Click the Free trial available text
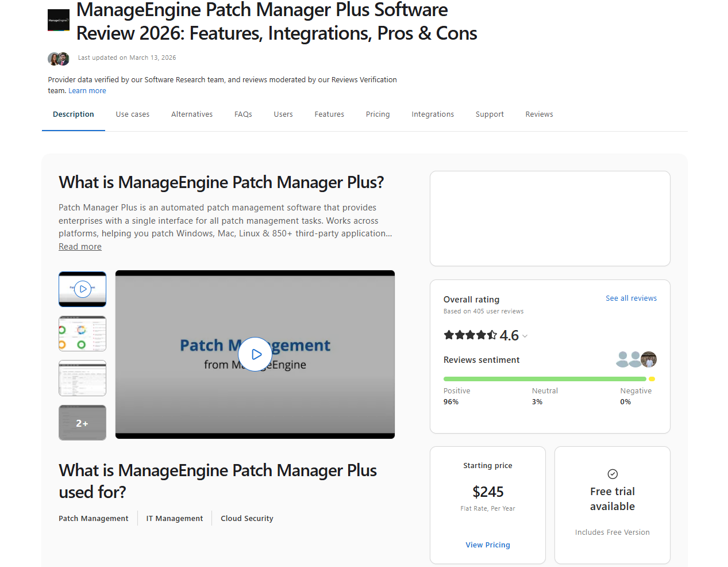This screenshot has width=728, height=567. click(x=613, y=499)
